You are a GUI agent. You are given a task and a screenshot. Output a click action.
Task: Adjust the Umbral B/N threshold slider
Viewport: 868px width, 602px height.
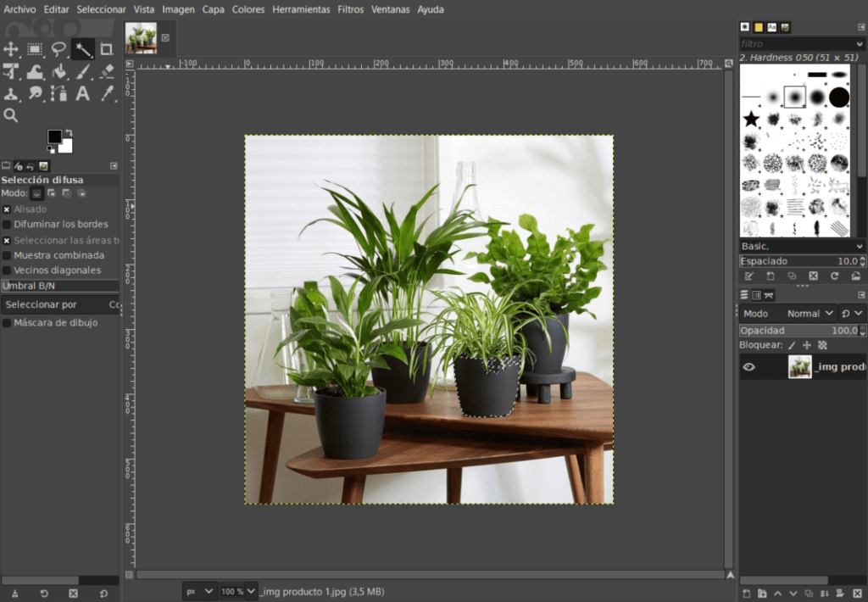pyautogui.click(x=60, y=286)
